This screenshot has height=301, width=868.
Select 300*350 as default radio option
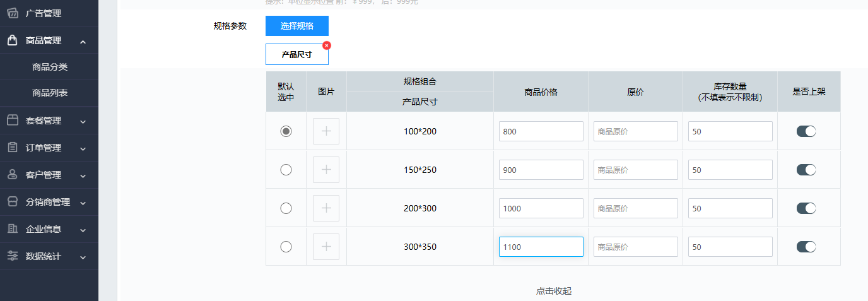[286, 247]
